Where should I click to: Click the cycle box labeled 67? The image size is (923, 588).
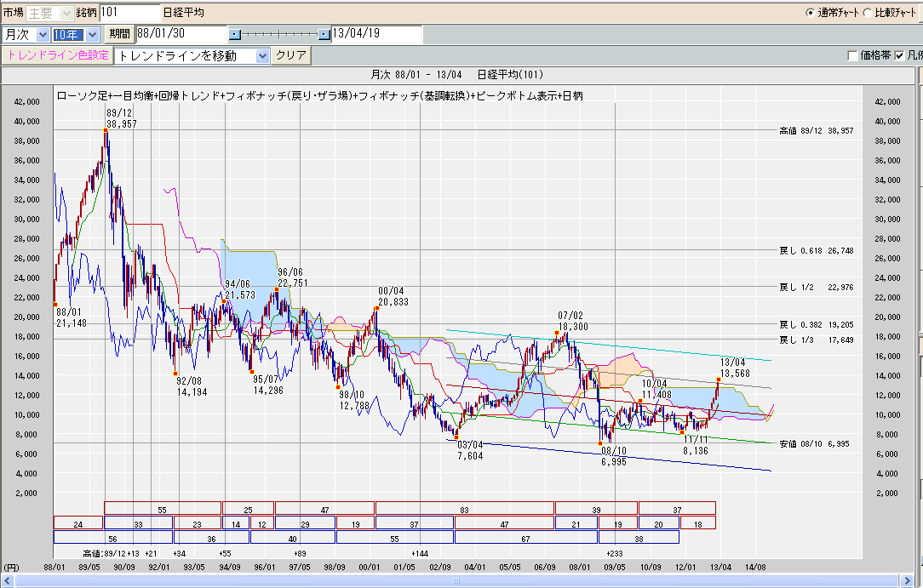click(x=526, y=538)
